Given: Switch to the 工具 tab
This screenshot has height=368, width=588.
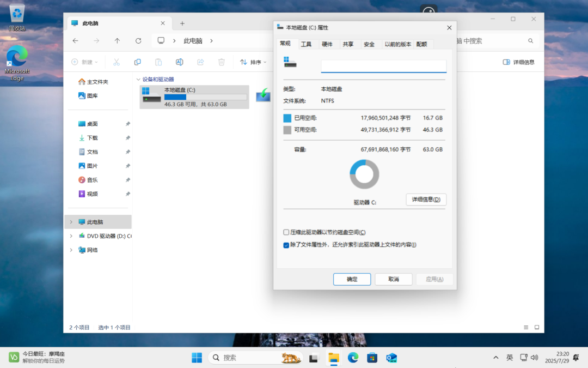Looking at the screenshot, I should point(306,44).
